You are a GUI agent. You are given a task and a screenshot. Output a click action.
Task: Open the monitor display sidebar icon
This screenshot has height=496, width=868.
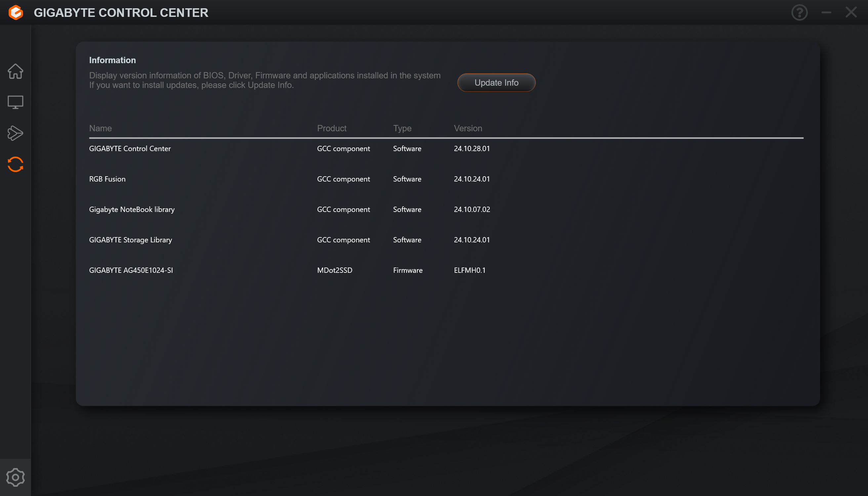[15, 102]
